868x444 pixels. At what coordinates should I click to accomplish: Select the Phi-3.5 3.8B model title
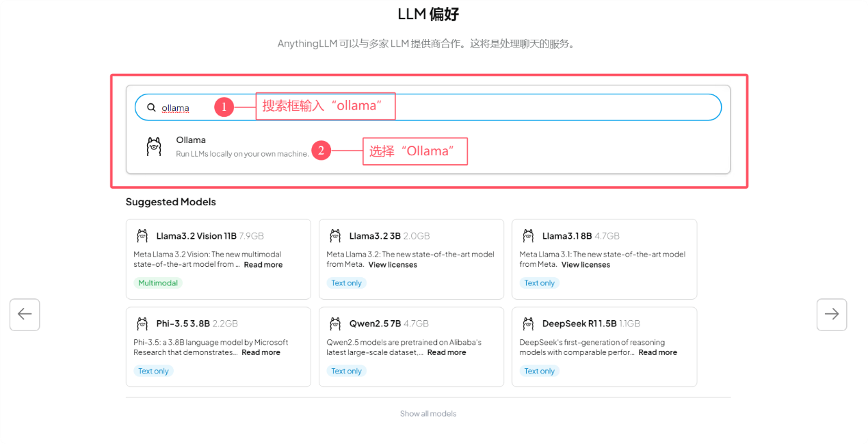point(183,324)
